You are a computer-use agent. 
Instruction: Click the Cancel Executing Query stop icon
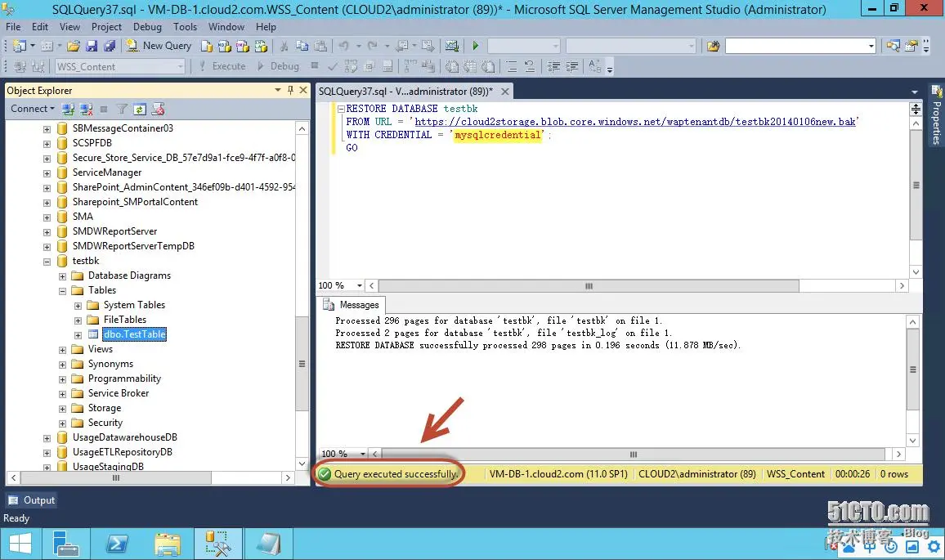(314, 65)
